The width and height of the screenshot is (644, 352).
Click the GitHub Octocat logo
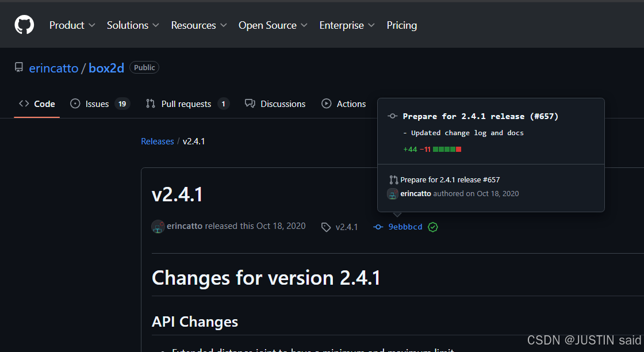point(24,25)
